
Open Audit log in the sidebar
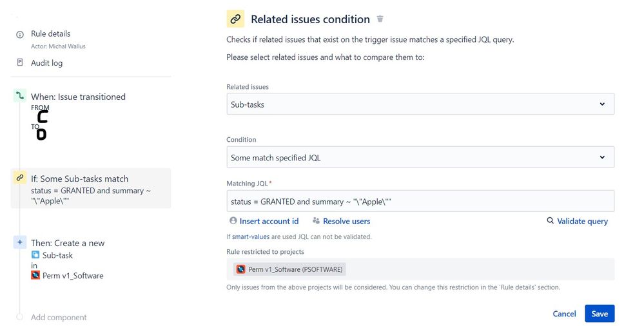point(47,63)
